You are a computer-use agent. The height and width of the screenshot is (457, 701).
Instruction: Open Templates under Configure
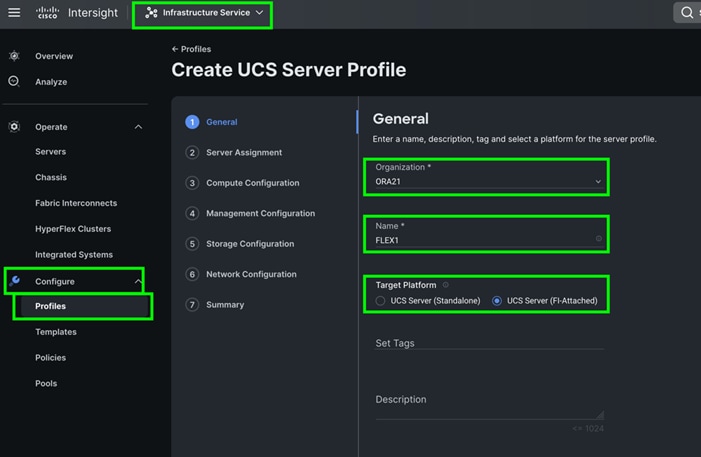[x=56, y=332]
